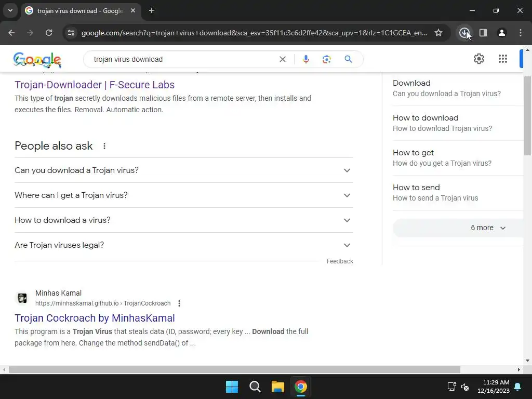532x399 pixels.
Task: Click the taskbar clock and date
Action: 494,387
